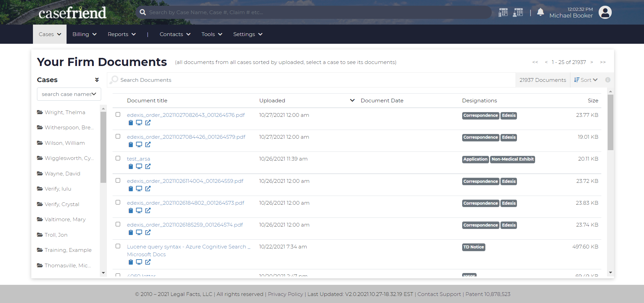
Task: Click monitor preview icon under test_arsa
Action: 139,166
